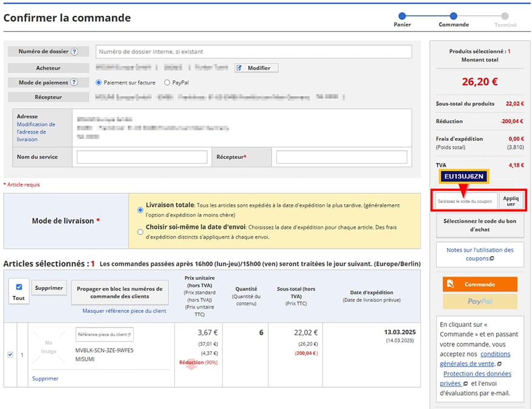This screenshot has height=409, width=532.
Task: Click the shipping date 13.03.2025
Action: pyautogui.click(x=400, y=332)
